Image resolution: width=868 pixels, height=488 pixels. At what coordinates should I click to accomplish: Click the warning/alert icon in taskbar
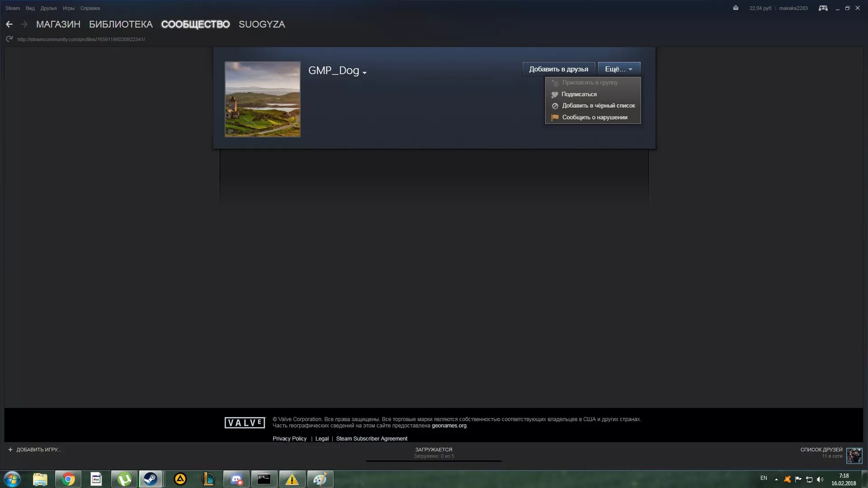292,479
